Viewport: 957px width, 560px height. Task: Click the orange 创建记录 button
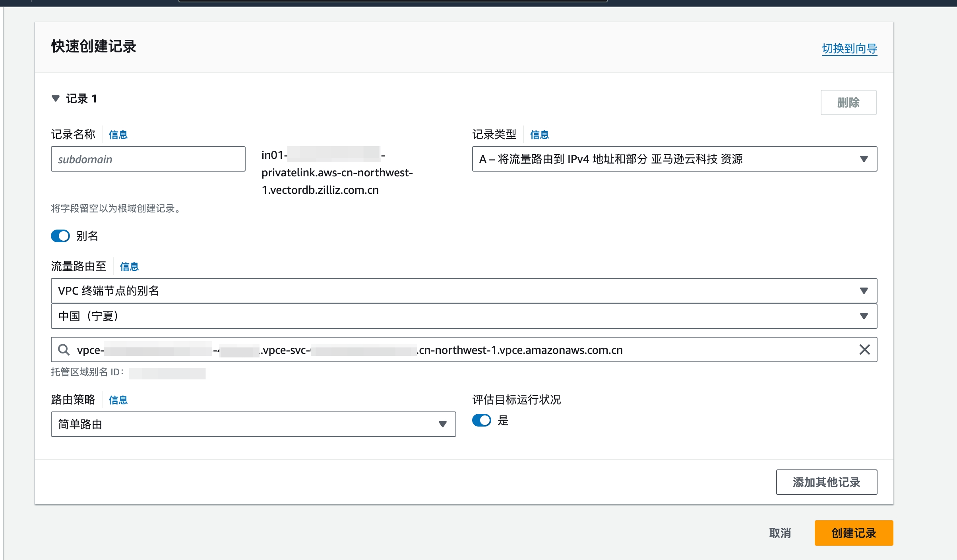(853, 533)
